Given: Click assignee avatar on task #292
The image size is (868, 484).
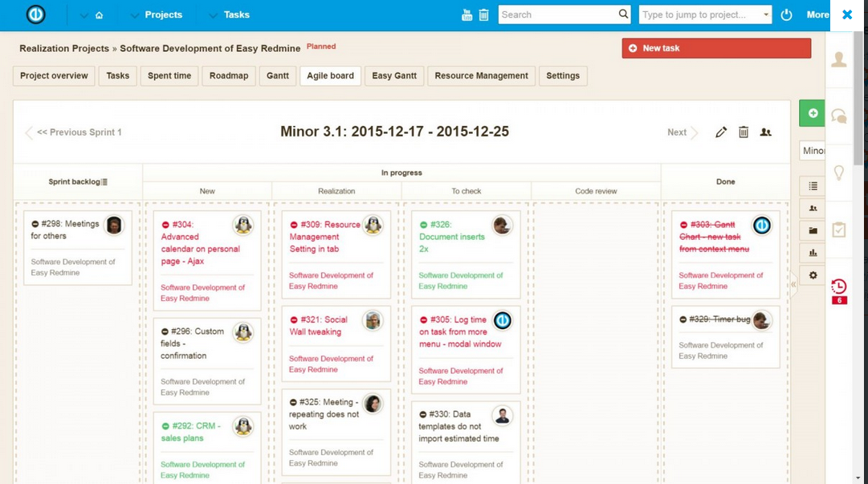Looking at the screenshot, I should (x=243, y=426).
